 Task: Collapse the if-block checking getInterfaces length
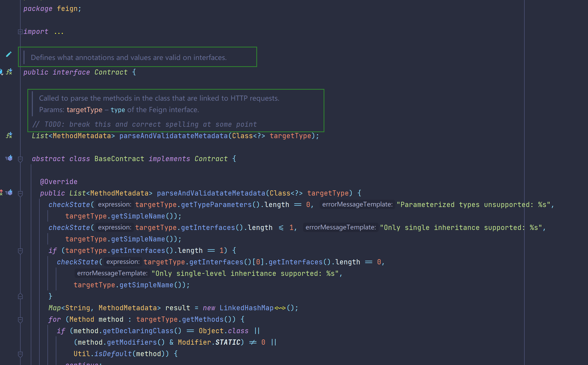20,251
